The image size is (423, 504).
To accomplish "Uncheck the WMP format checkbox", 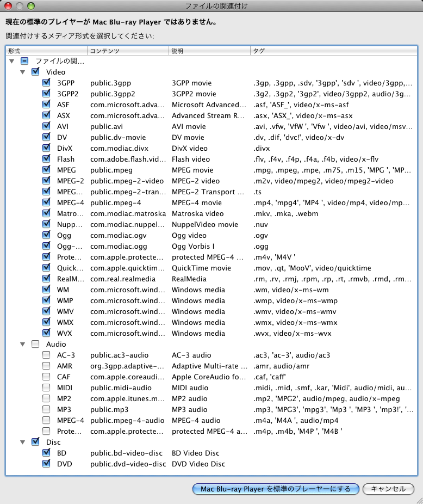I will click(46, 300).
